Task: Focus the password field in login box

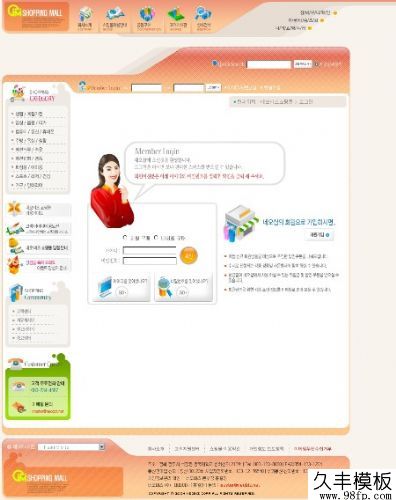Action: (150, 261)
